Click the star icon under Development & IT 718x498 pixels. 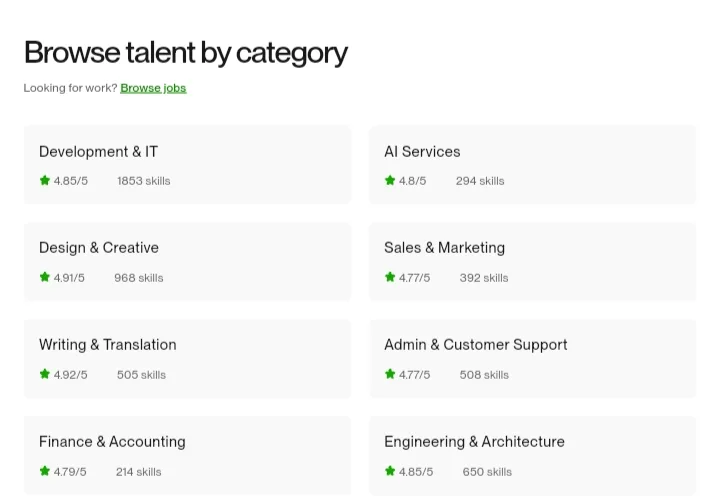tap(45, 181)
